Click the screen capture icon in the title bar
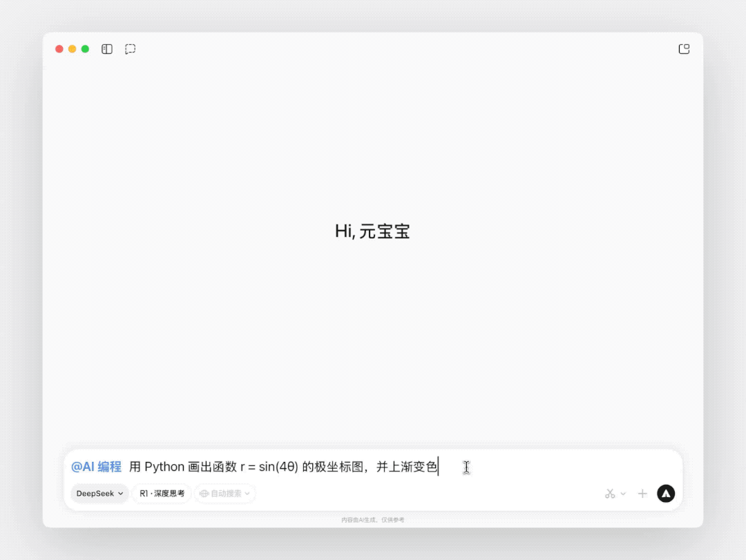 (x=131, y=49)
